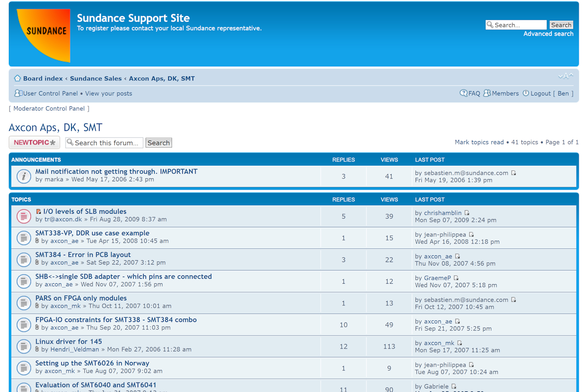Image resolution: width=588 pixels, height=392 pixels.
Task: View latest post icon for Thu Nov 08, 2007 post
Action: pos(458,256)
